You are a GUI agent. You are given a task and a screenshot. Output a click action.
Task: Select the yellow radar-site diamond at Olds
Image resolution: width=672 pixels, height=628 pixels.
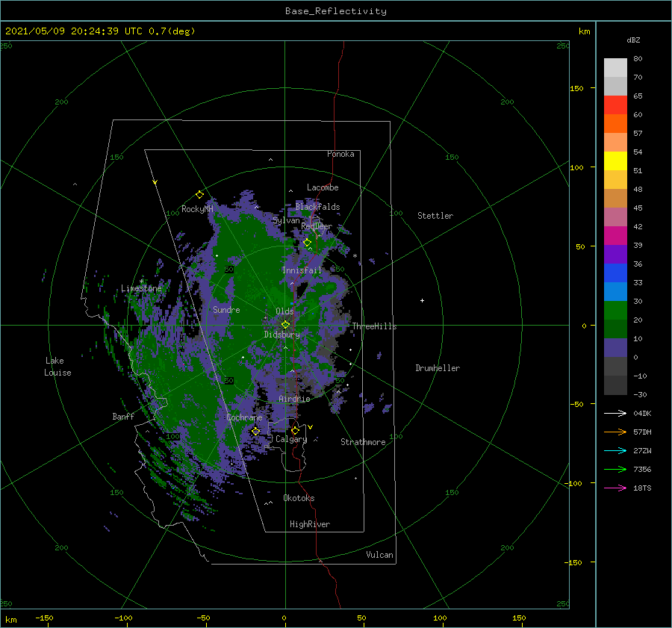coord(285,325)
